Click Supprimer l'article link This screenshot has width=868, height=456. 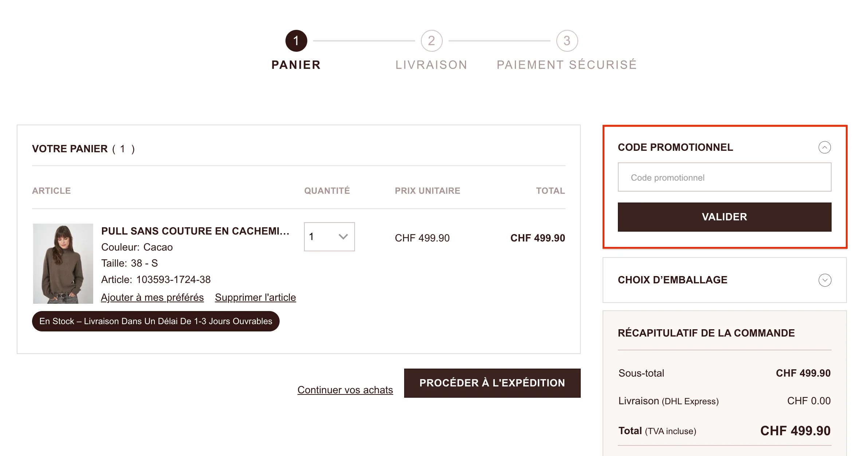click(255, 297)
